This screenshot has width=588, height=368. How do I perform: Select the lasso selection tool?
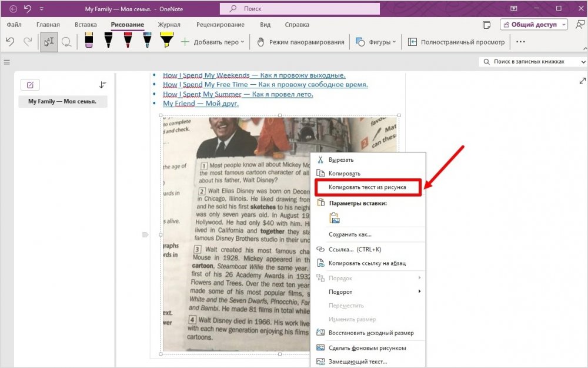(67, 42)
